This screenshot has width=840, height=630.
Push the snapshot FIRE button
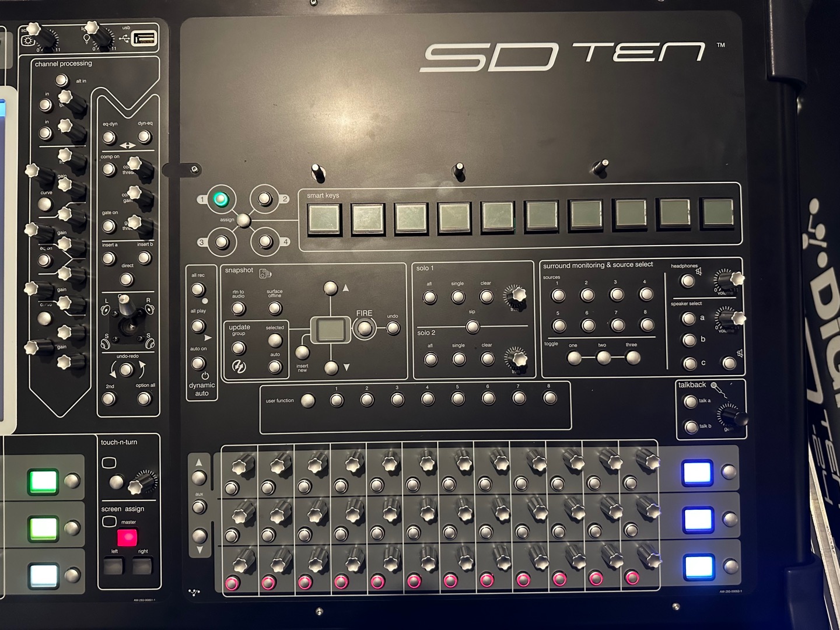coord(364,329)
